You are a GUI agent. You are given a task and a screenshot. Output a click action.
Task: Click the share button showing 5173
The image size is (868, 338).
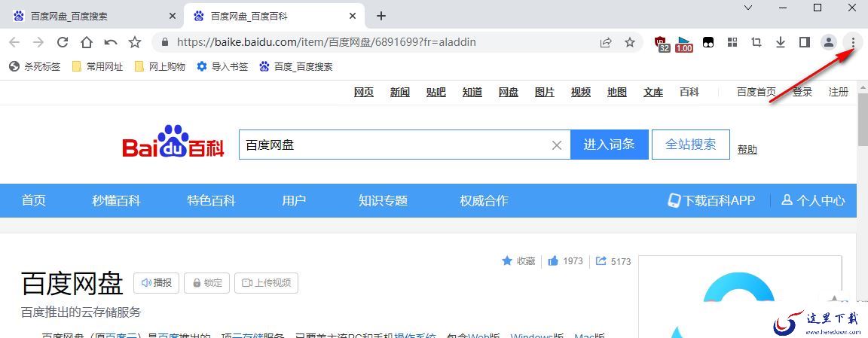tap(613, 261)
